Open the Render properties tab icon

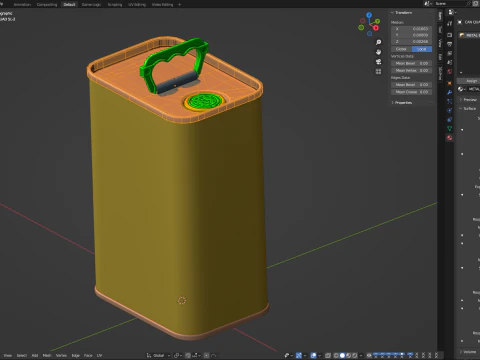[x=450, y=35]
